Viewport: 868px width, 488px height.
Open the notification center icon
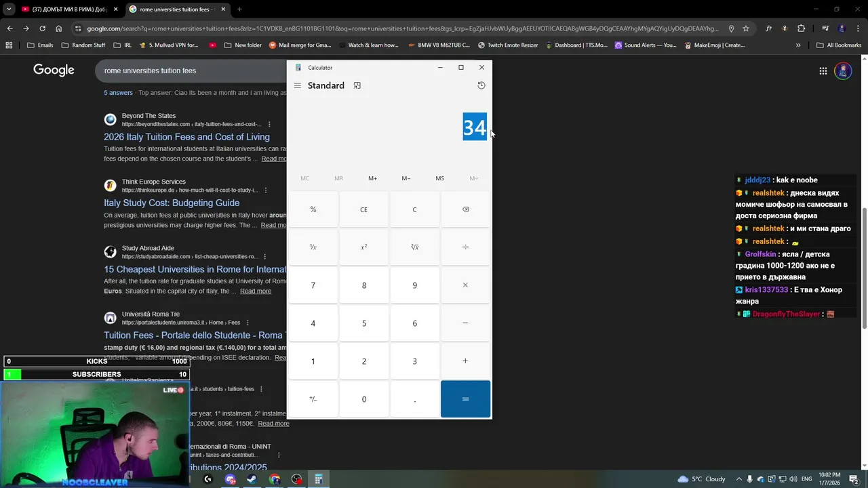(854, 479)
